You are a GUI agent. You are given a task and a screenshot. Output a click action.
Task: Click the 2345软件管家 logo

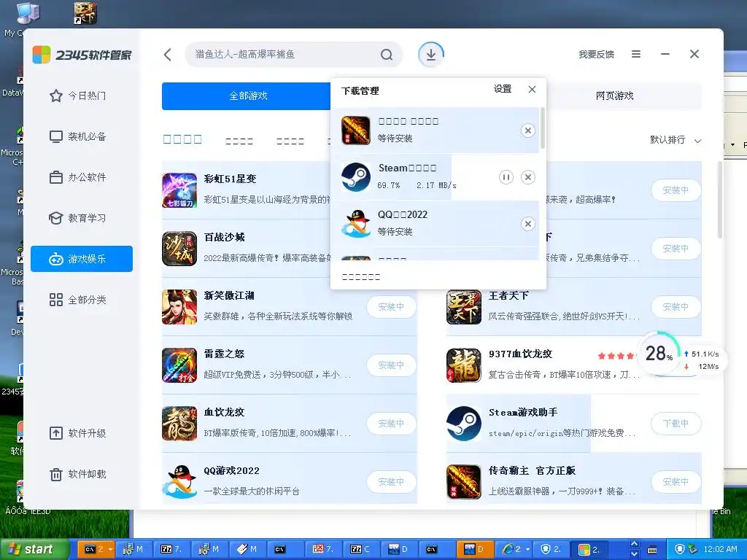coord(82,55)
